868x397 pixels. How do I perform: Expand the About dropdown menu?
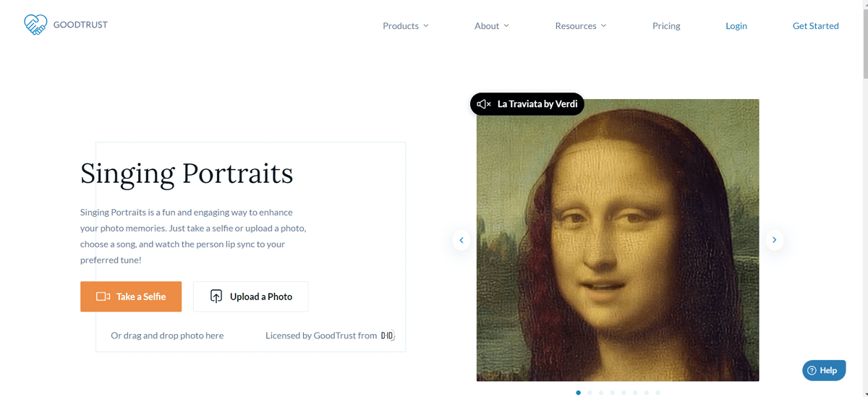(491, 26)
